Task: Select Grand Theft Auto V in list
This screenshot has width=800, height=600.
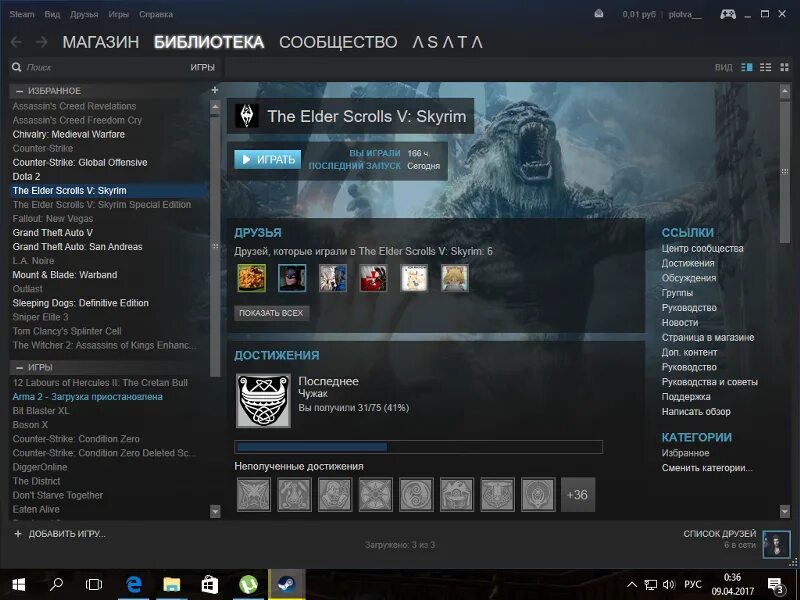Action: tap(109, 233)
